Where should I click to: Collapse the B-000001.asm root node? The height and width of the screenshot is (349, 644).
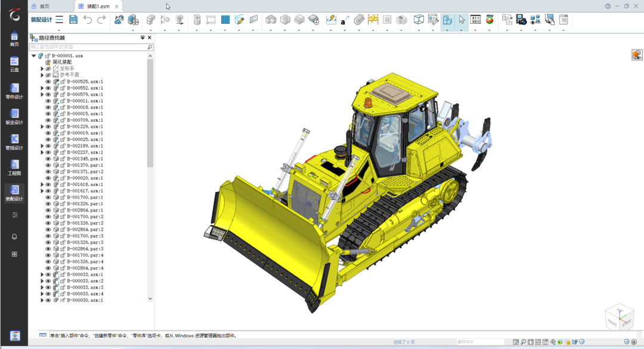tap(33, 55)
